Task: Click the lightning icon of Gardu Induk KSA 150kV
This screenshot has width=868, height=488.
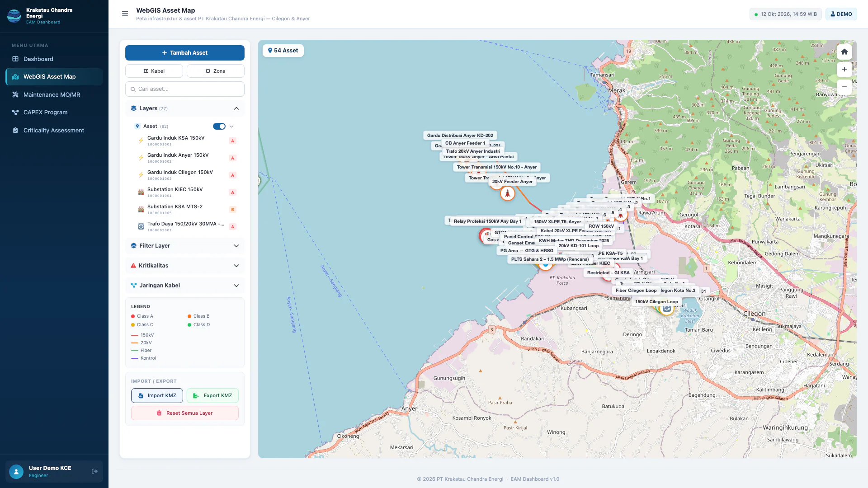Action: 141,141
